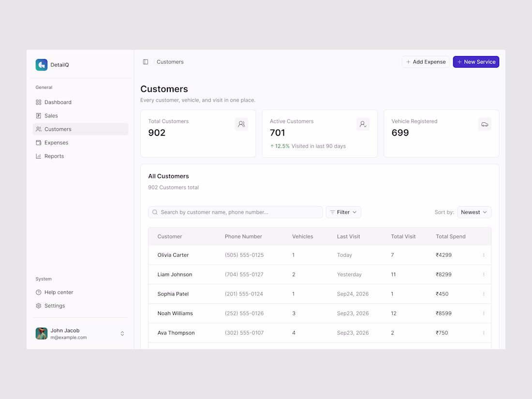The image size is (532, 399).
Task: Click the 12.5% growth indicator
Action: pyautogui.click(x=280, y=146)
